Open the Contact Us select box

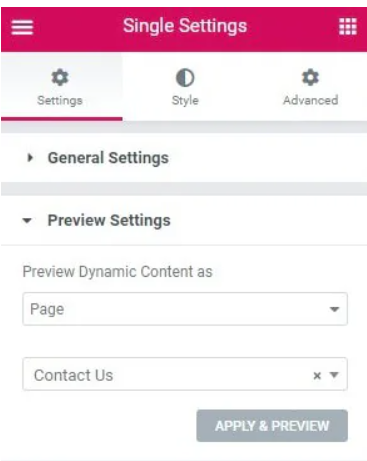185,374
